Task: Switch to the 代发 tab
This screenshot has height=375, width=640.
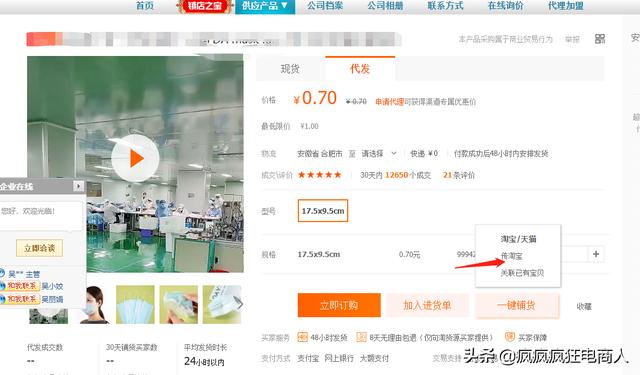Action: pos(360,69)
